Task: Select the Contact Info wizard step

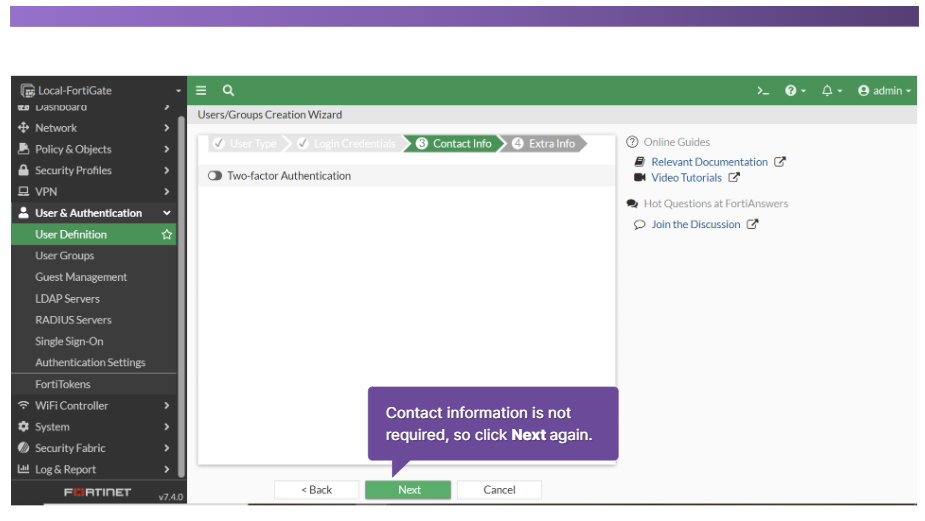Action: tap(454, 143)
